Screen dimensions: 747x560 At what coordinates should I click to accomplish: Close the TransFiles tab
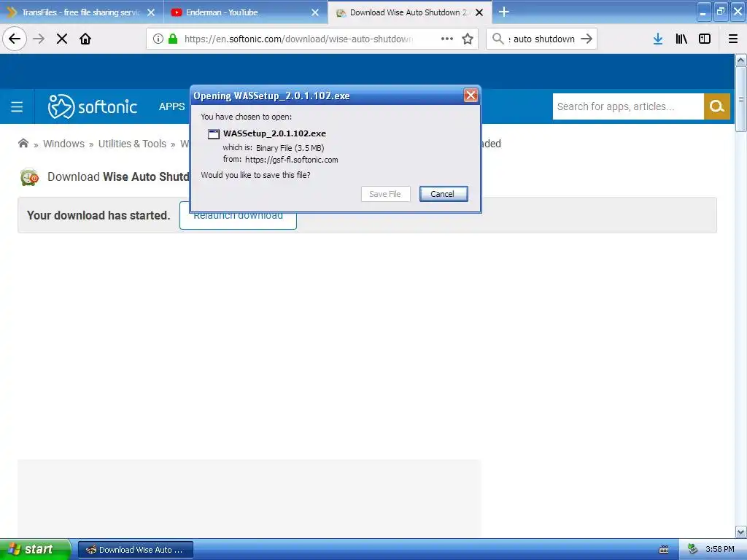tap(151, 12)
